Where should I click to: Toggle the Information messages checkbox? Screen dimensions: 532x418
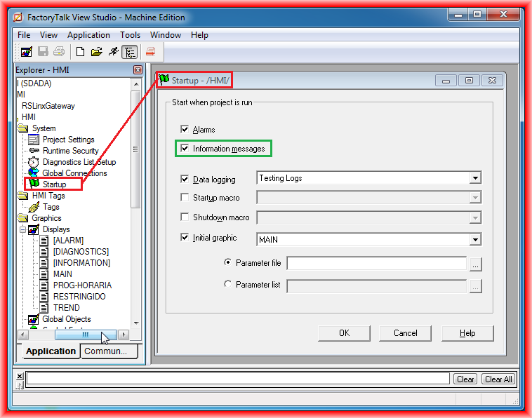tap(185, 149)
